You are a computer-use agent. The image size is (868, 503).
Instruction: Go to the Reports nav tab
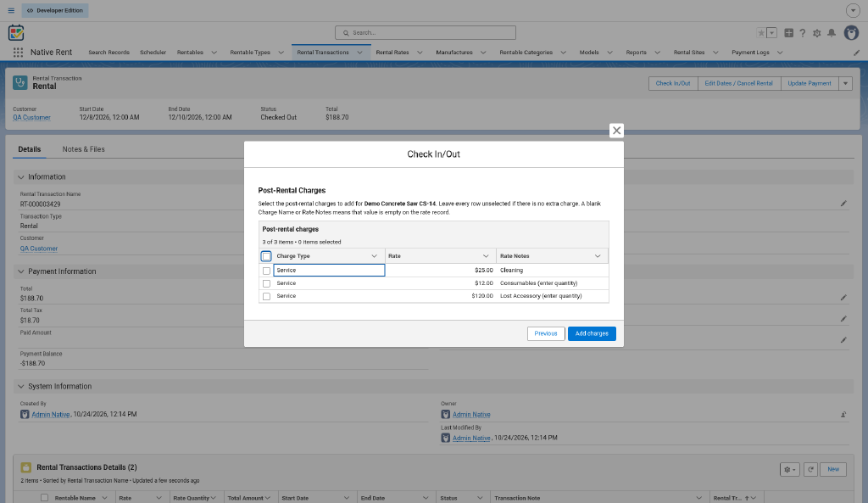point(636,53)
